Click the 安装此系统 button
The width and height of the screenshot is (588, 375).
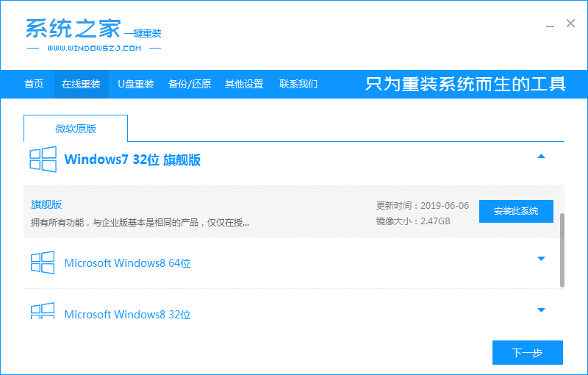(x=516, y=211)
